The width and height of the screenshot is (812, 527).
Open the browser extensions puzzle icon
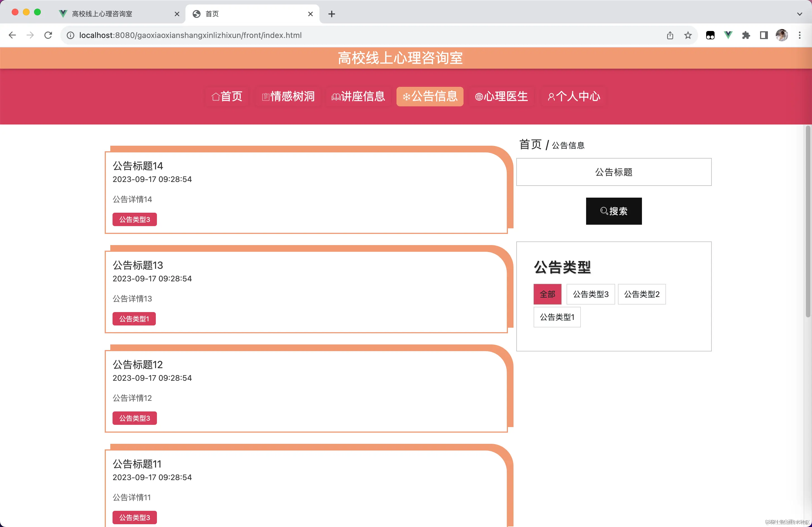pyautogui.click(x=746, y=35)
